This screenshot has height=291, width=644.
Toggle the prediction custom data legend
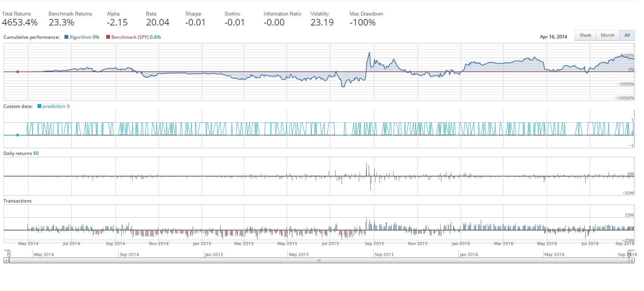point(53,106)
